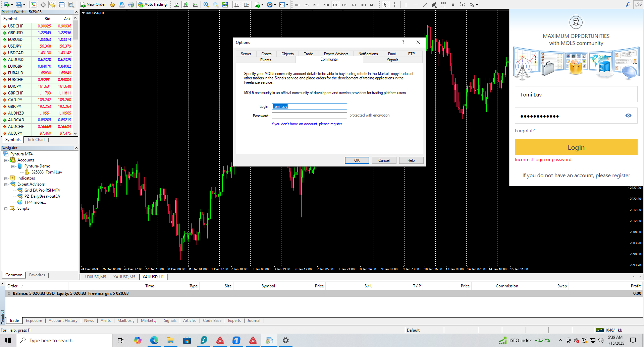Select the M1 timeframe
Viewport: 644px width, 347px height.
coord(298,5)
